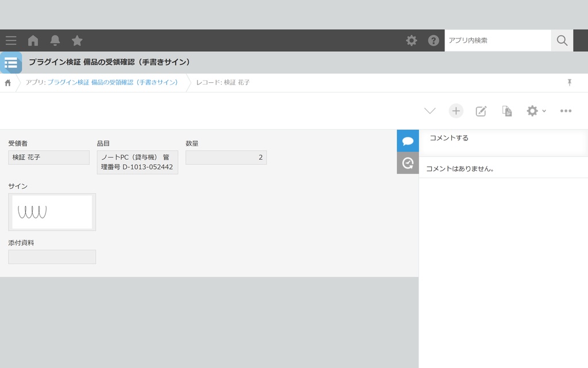Click the breadcrumb home icon
The height and width of the screenshot is (368, 588).
[x=8, y=83]
